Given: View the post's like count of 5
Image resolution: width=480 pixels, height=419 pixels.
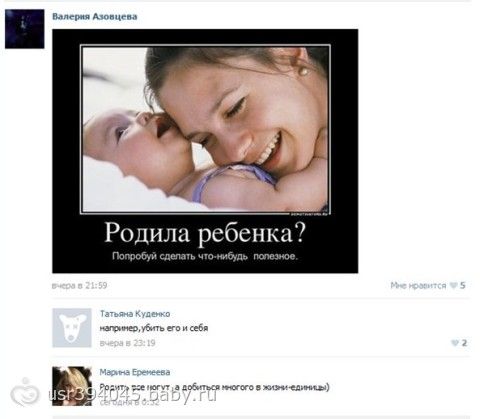Looking at the screenshot, I should (462, 286).
